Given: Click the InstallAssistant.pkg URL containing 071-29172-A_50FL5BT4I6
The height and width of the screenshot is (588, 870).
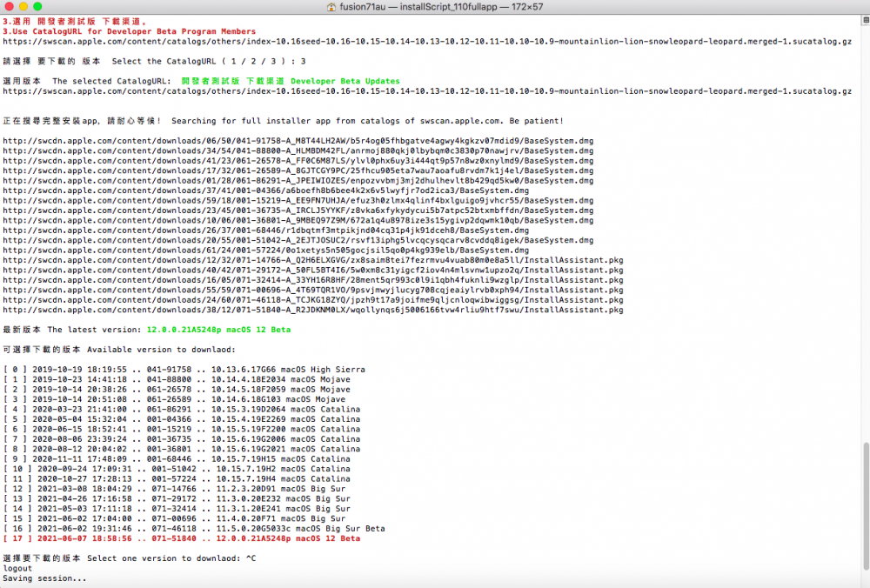Looking at the screenshot, I should (313, 271).
